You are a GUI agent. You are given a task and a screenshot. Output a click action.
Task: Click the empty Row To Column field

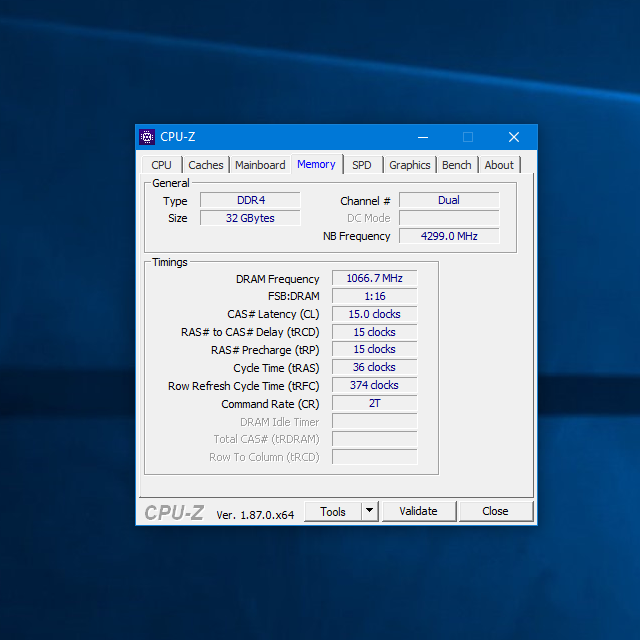tap(375, 457)
